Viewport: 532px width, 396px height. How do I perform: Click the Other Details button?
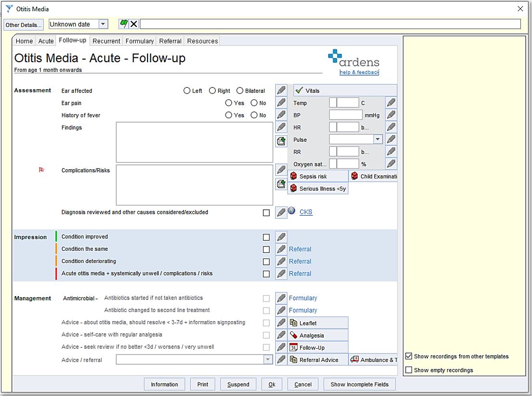(x=24, y=25)
